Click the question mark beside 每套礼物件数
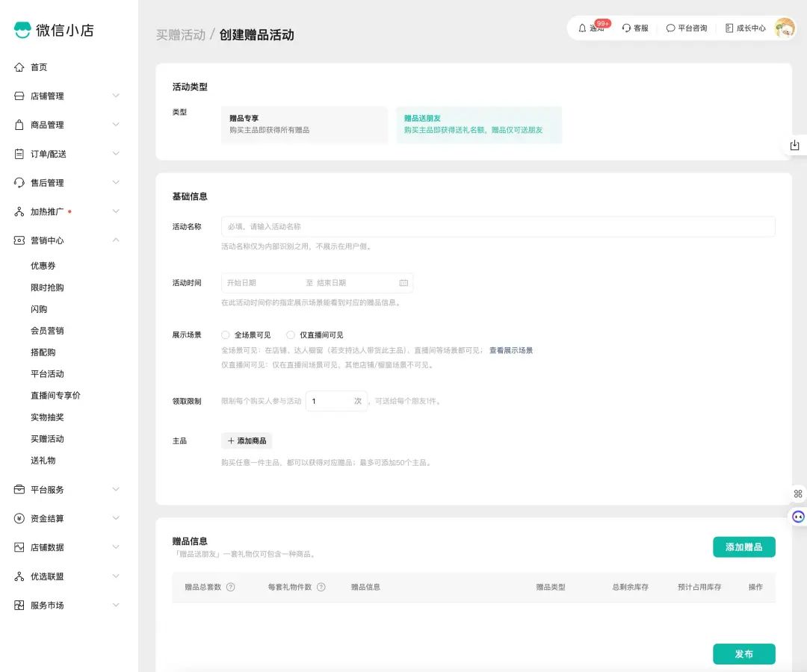Viewport: 807px width, 672px height. (x=321, y=587)
